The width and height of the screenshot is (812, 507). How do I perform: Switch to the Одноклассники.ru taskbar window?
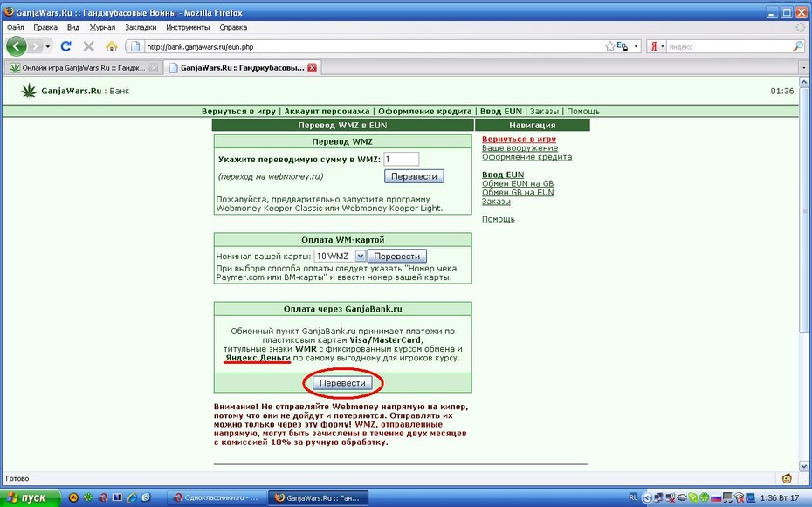217,497
